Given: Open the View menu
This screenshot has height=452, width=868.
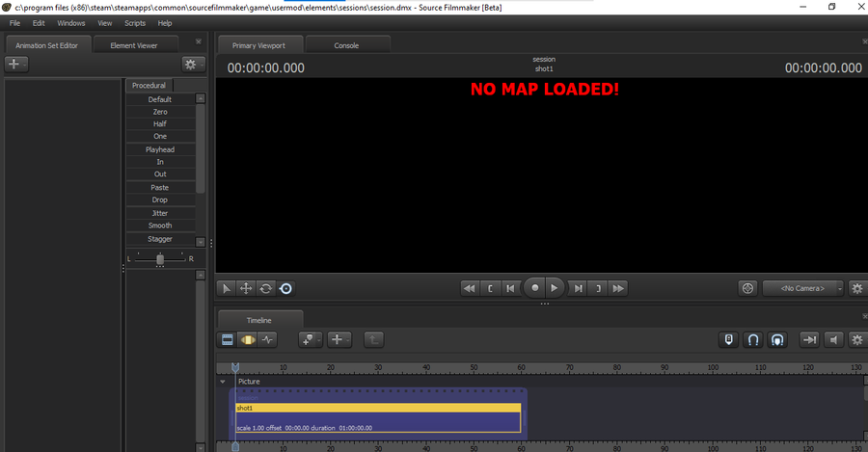Looking at the screenshot, I should coord(105,23).
